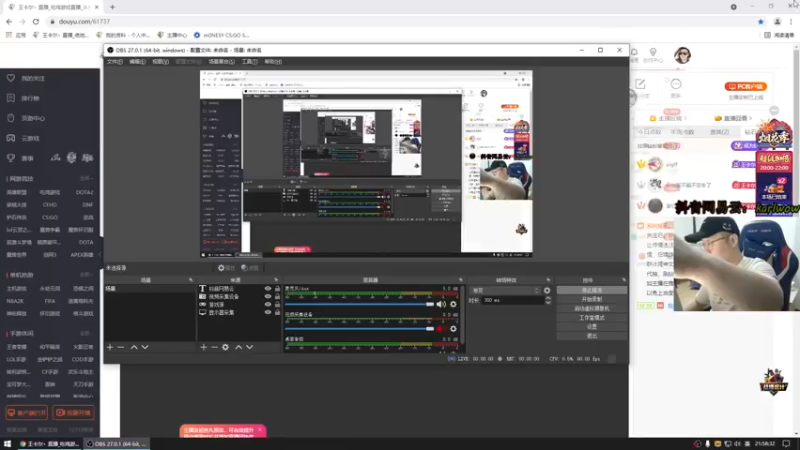Open OBS 视图(V) menu

pyautogui.click(x=160, y=62)
